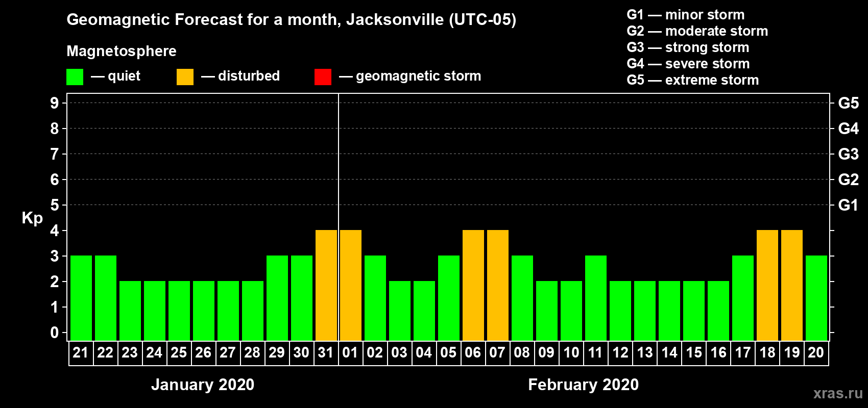Select the green bar for February 02
Viewport: 868px width, 408px height.
pyautogui.click(x=375, y=298)
